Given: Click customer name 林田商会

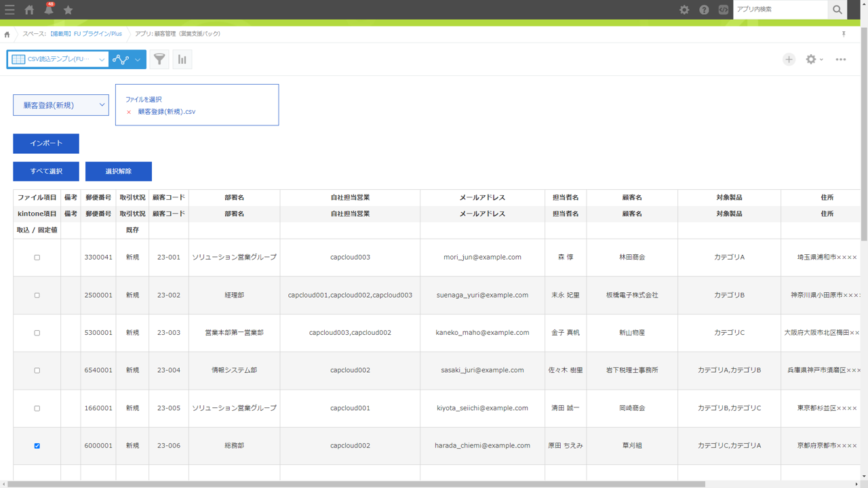Looking at the screenshot, I should click(x=632, y=258).
